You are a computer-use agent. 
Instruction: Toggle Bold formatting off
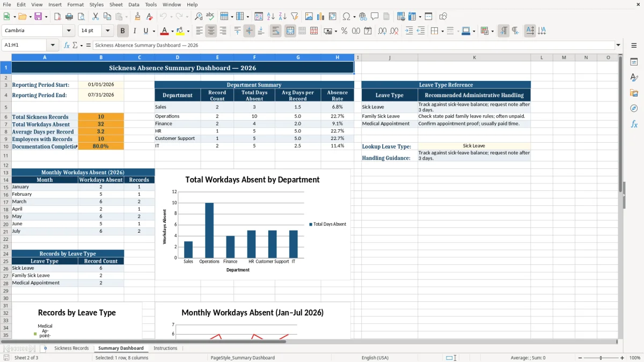[122, 31]
